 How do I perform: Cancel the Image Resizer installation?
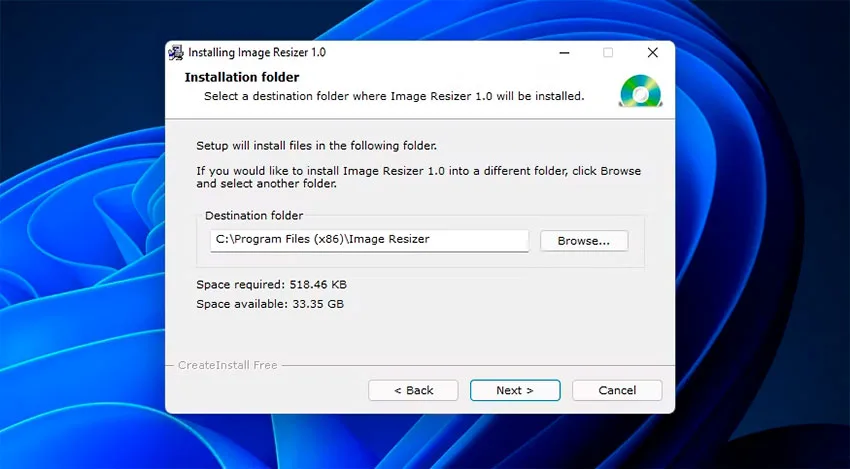(617, 390)
